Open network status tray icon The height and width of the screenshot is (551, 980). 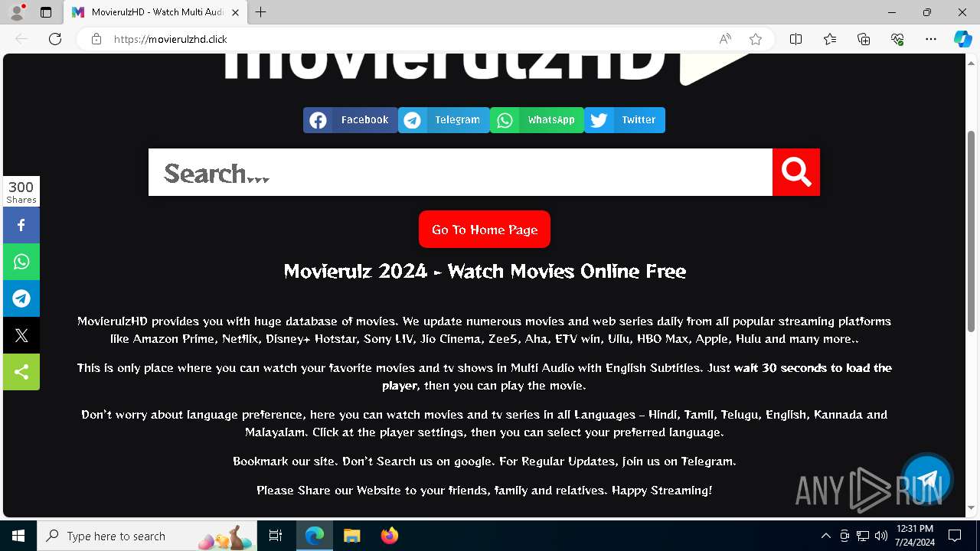pos(863,536)
